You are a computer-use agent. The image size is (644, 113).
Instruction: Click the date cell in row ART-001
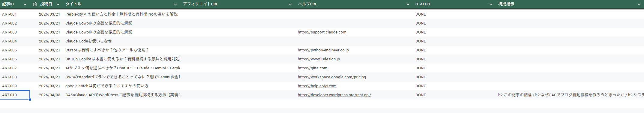pos(47,14)
